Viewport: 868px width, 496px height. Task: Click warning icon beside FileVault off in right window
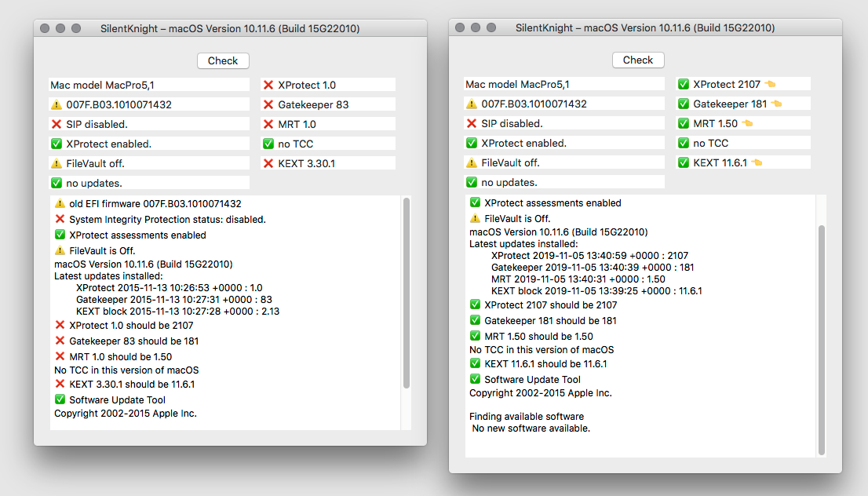pyautogui.click(x=472, y=162)
